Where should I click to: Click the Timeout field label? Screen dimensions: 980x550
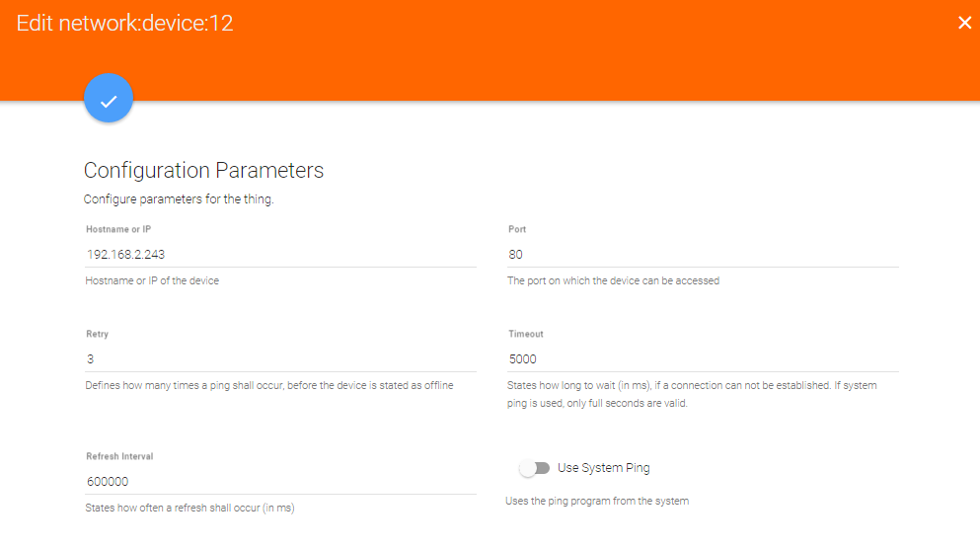[x=526, y=334]
